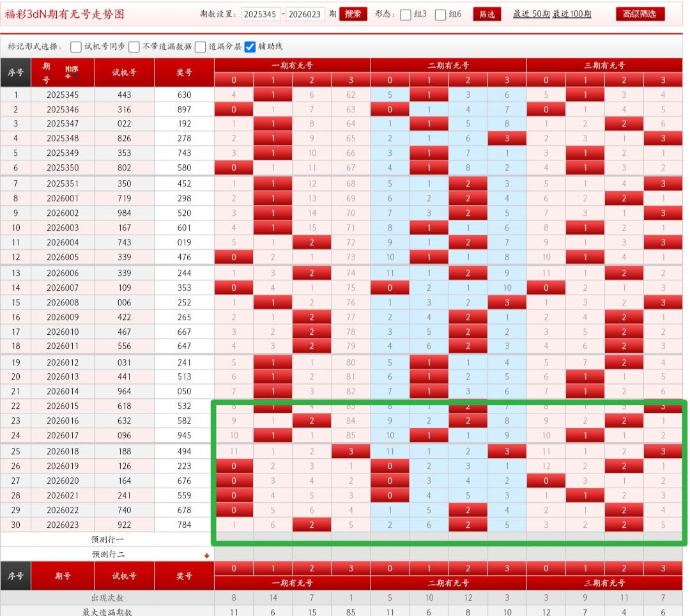Viewport: 690px width, 616px height.
Task: Enable the 遗漏分层 checkbox
Action: pyautogui.click(x=200, y=47)
